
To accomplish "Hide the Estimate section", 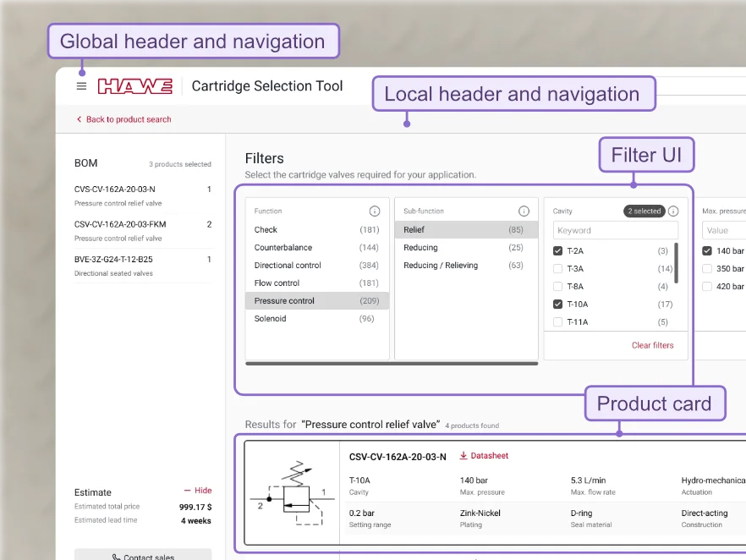I will pyautogui.click(x=198, y=491).
